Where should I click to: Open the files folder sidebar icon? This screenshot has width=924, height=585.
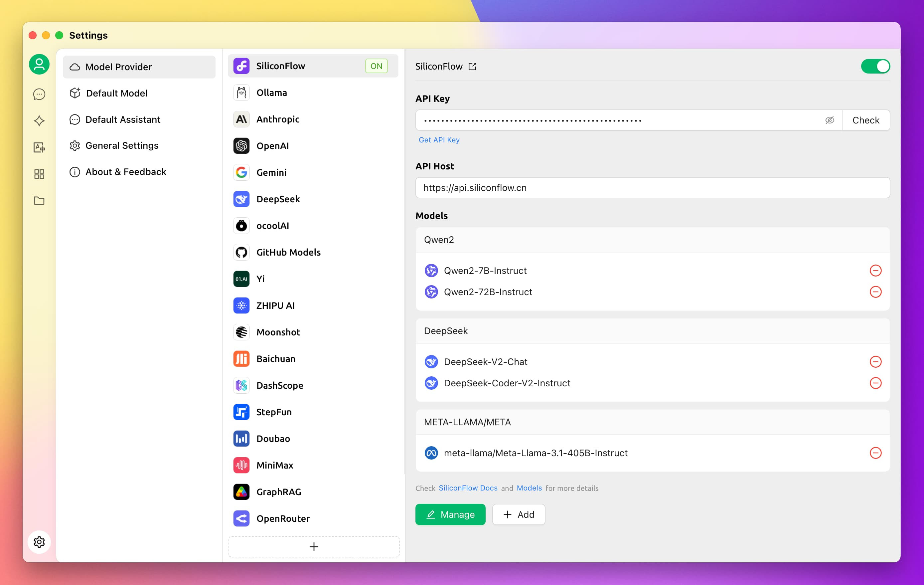[x=39, y=200]
